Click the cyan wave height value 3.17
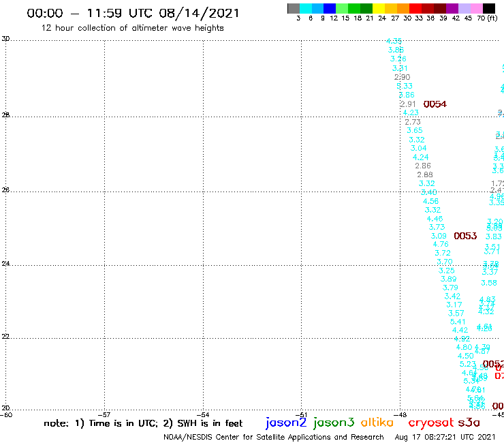 pyautogui.click(x=454, y=305)
